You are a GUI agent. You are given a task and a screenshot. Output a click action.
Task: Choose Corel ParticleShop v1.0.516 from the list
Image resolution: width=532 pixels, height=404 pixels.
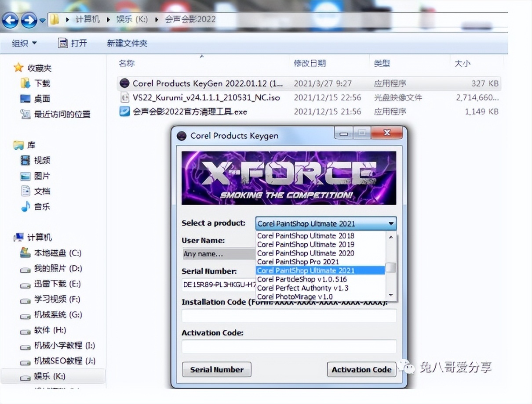(321, 279)
